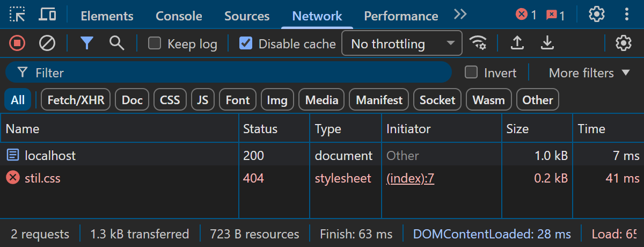This screenshot has height=247, width=644.
Task: Toggle the device toolbar icon
Action: tap(47, 14)
